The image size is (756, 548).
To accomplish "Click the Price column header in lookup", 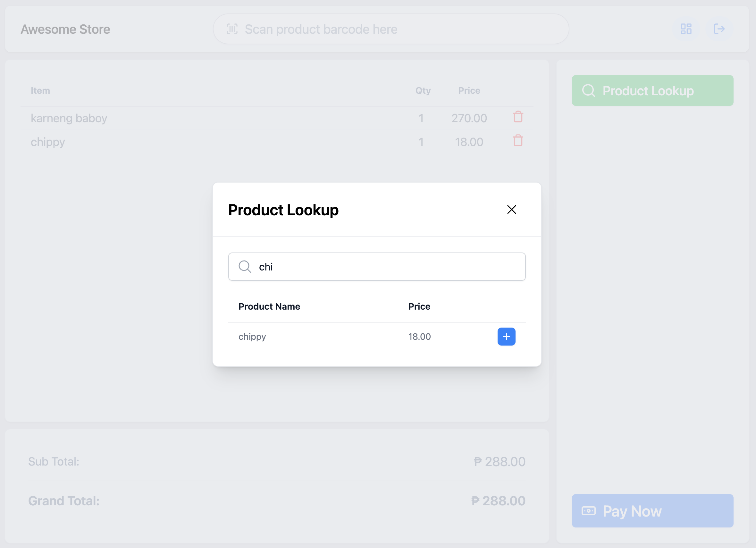I will pyautogui.click(x=419, y=306).
